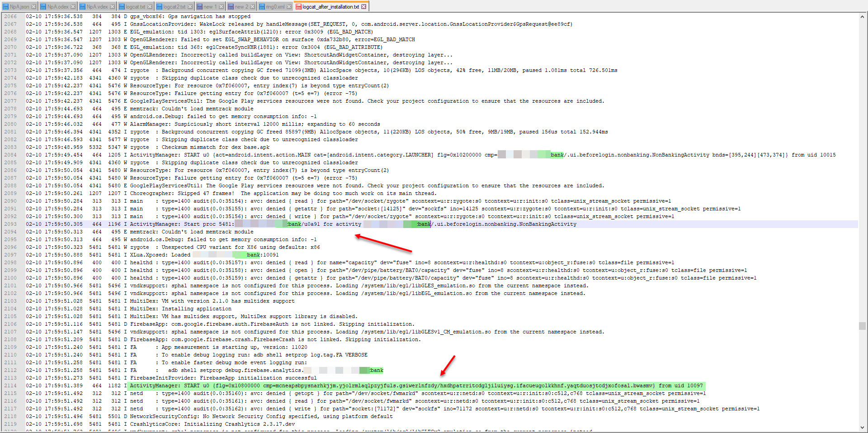Screen dimensions: 868x433
Task: Click 'Unexpected CPU variant for X86' text
Action: click(209, 247)
